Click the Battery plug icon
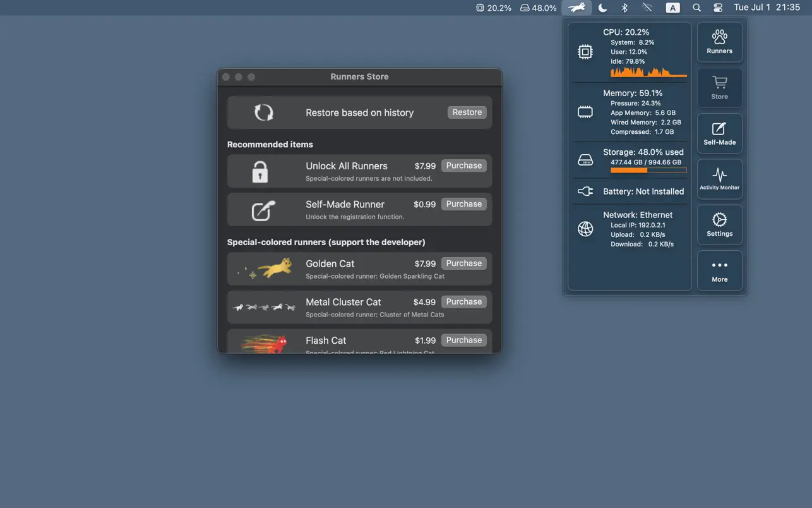This screenshot has height=508, width=812. (x=585, y=191)
